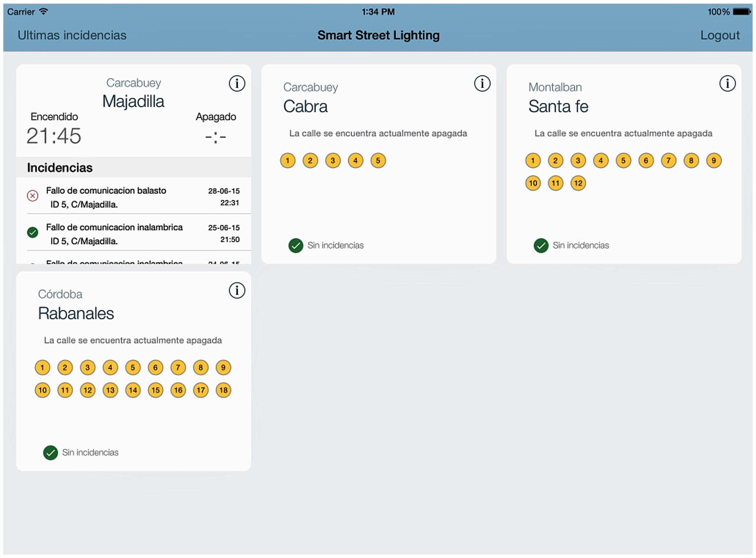756x558 pixels.
Task: Open Ultimas incidencias from the navigation bar
Action: 72,35
